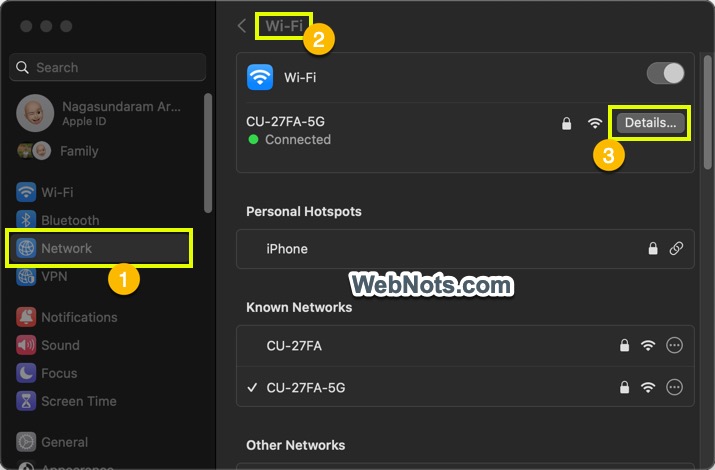Click the sidebar scrollbar
The height and width of the screenshot is (470, 715).
click(x=208, y=153)
